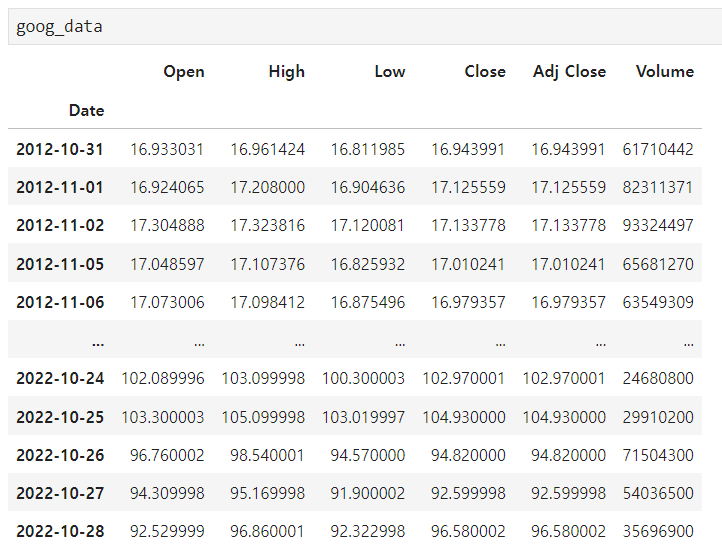
Task: Click Low value 16.875496
Action: pos(368,302)
